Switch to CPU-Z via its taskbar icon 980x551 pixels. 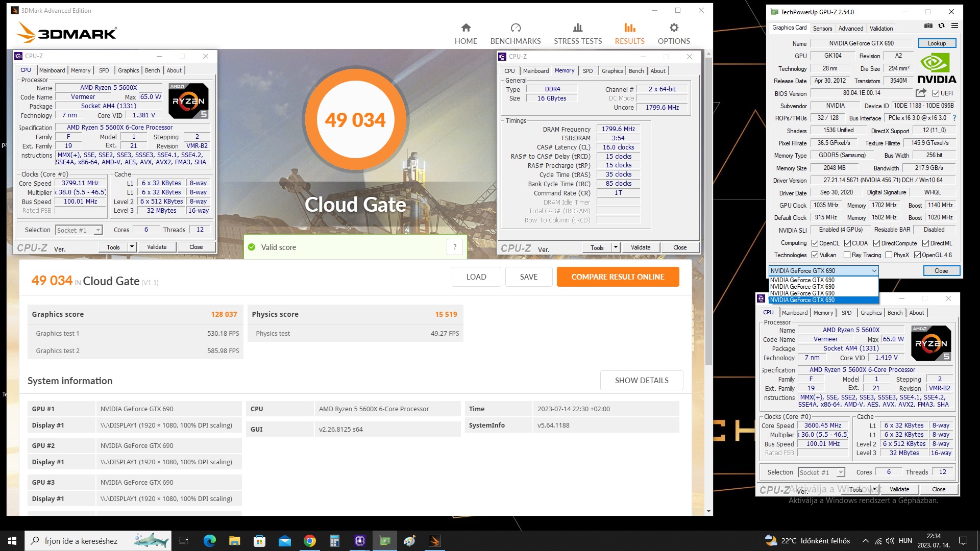click(x=359, y=541)
